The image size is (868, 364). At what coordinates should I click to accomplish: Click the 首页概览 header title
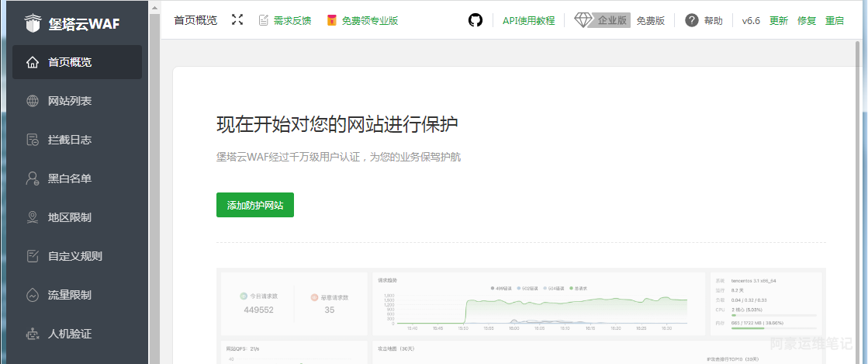[195, 20]
